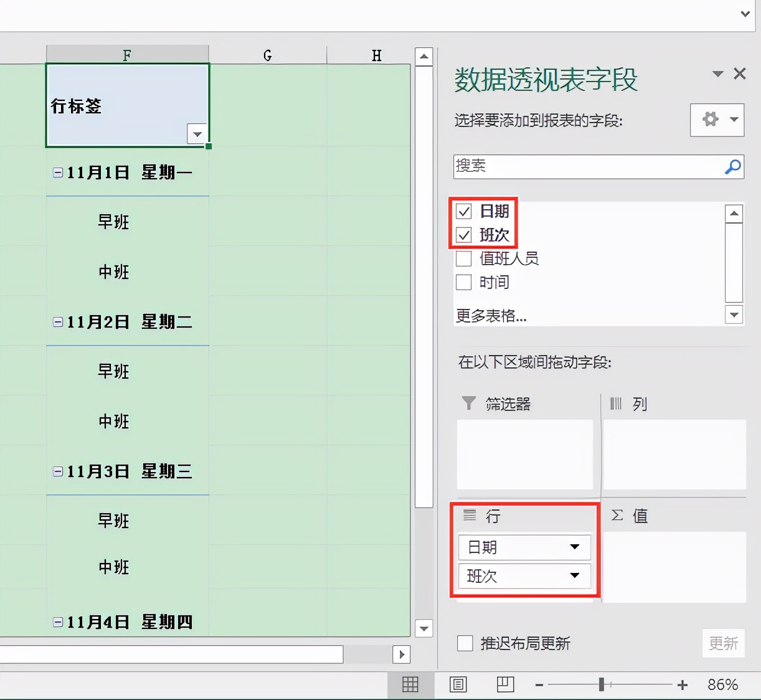Click the worksheet vertical scrollbar thumb
The width and height of the screenshot is (761, 700).
coord(424,287)
